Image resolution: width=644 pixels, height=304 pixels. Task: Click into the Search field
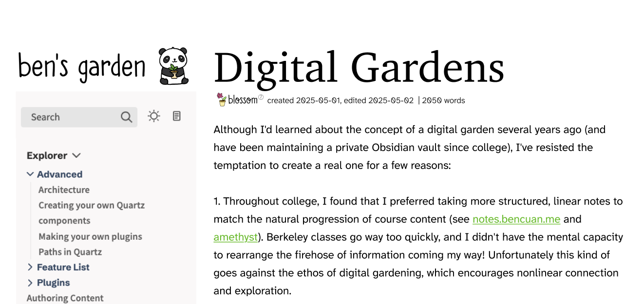[79, 117]
